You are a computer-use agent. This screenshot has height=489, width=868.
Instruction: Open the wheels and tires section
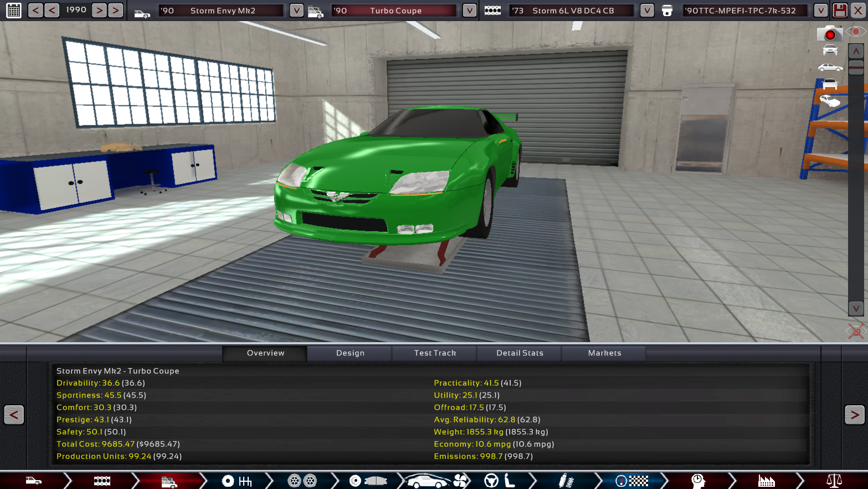pyautogui.click(x=302, y=481)
